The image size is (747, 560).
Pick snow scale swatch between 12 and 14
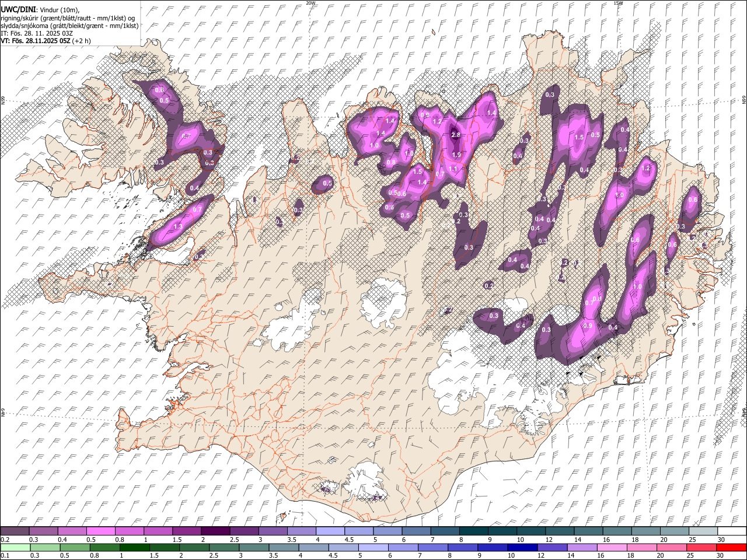(x=559, y=531)
